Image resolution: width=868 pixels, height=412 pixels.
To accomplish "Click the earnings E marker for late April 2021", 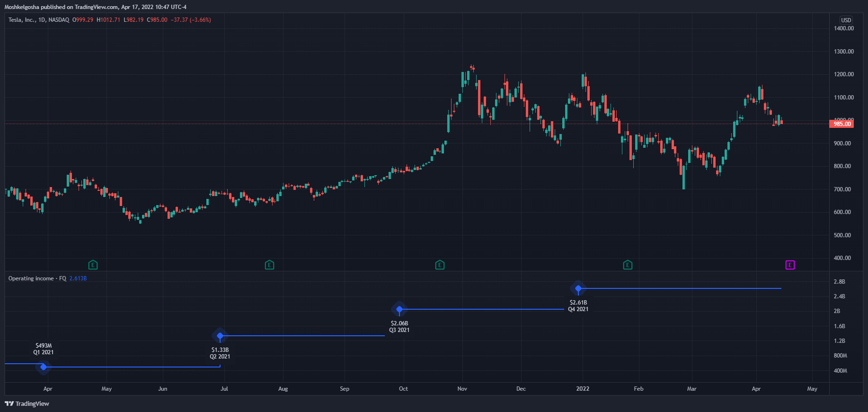I will point(93,265).
